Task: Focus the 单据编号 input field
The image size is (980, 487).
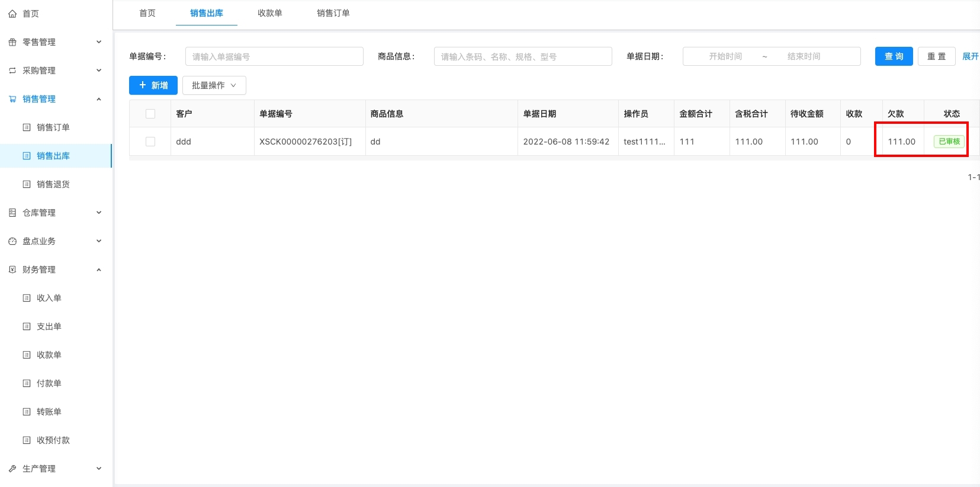Action: tap(274, 56)
